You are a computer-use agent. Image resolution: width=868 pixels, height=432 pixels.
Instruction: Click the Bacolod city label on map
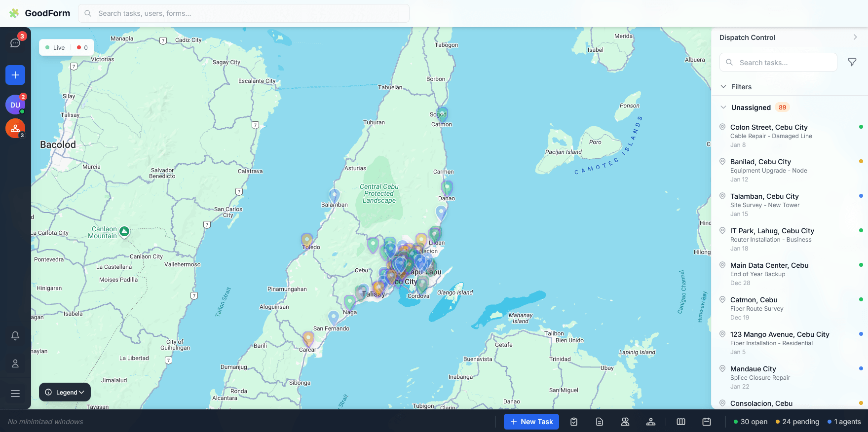click(58, 144)
